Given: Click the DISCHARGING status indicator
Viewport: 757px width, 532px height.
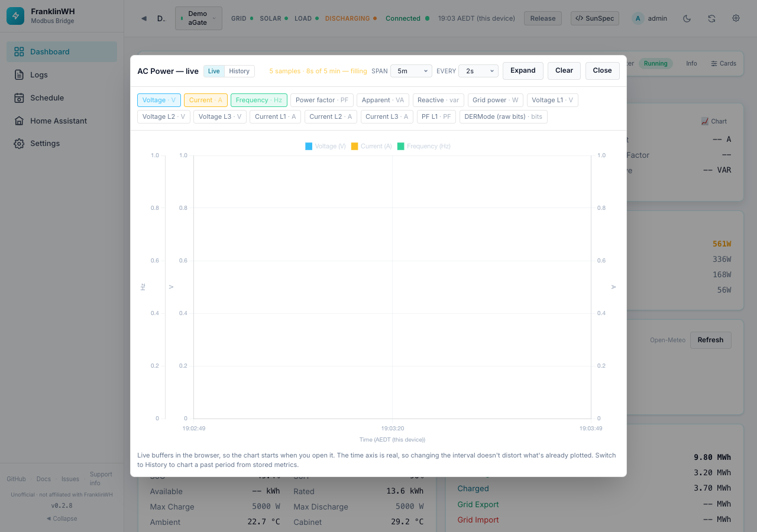Looking at the screenshot, I should [351, 18].
